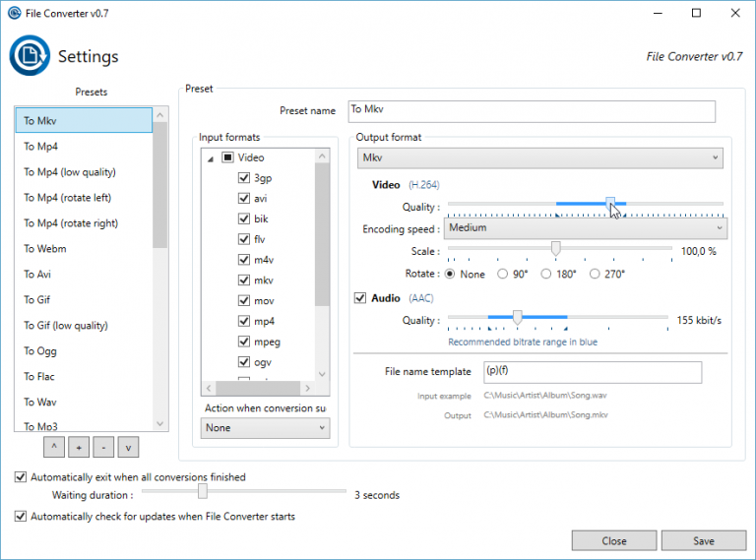Open the action when conversion succeeds dropdown
Screen dimensions: 756x560
(x=265, y=428)
